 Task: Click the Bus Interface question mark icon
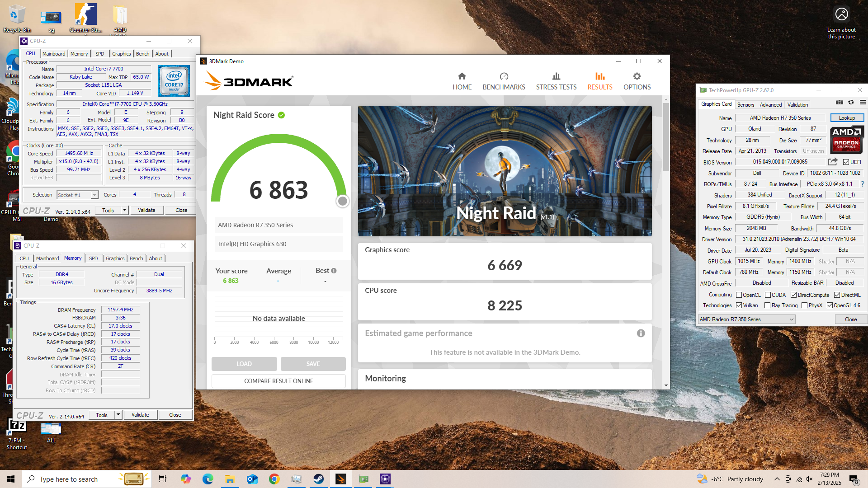pyautogui.click(x=863, y=184)
